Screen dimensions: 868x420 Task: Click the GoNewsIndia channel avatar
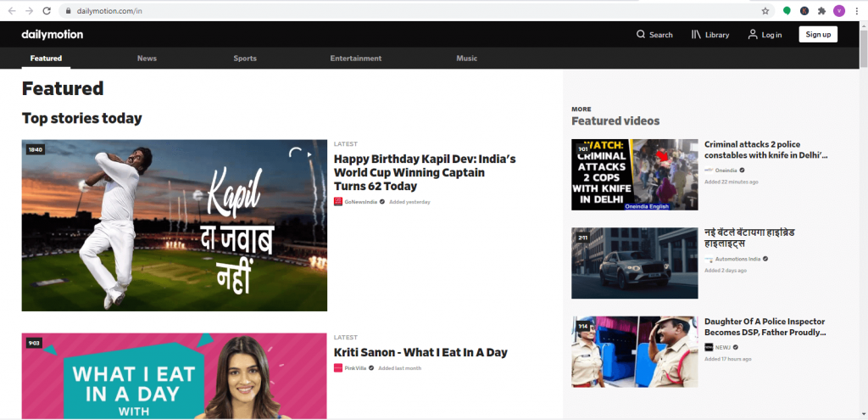pyautogui.click(x=338, y=202)
